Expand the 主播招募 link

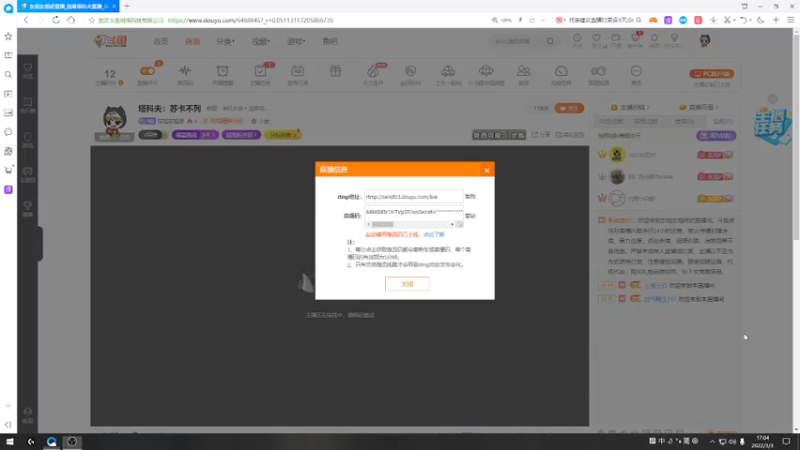[x=631, y=107]
